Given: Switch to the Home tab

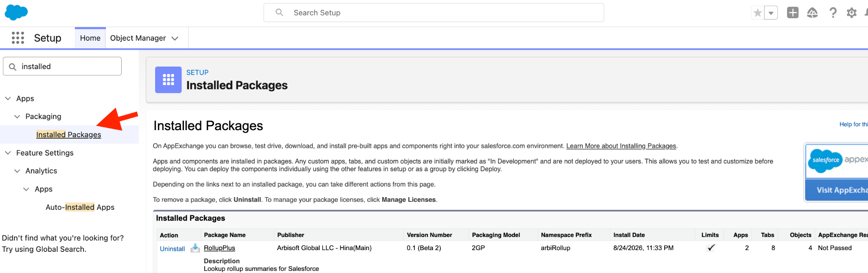Looking at the screenshot, I should click(90, 38).
